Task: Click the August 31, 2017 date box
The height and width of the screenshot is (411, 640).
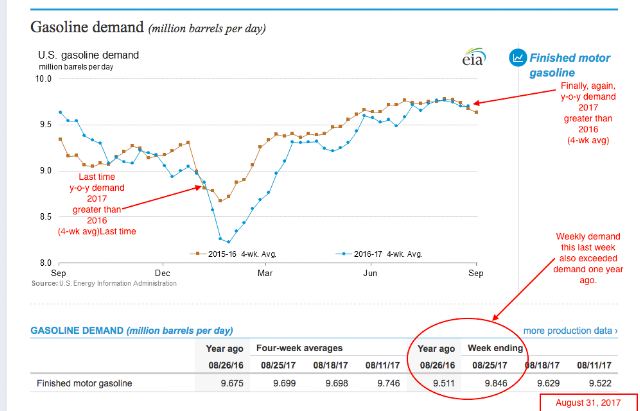Action: click(x=588, y=402)
